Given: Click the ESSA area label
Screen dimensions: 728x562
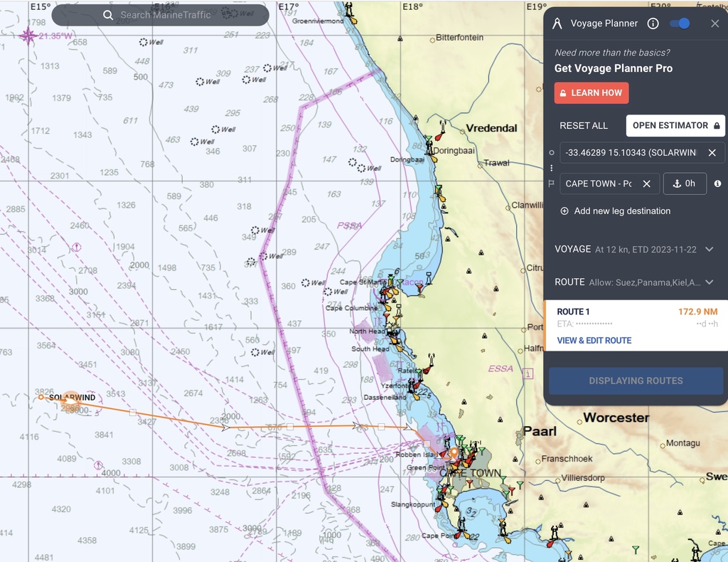Looking at the screenshot, I should click(x=500, y=369).
